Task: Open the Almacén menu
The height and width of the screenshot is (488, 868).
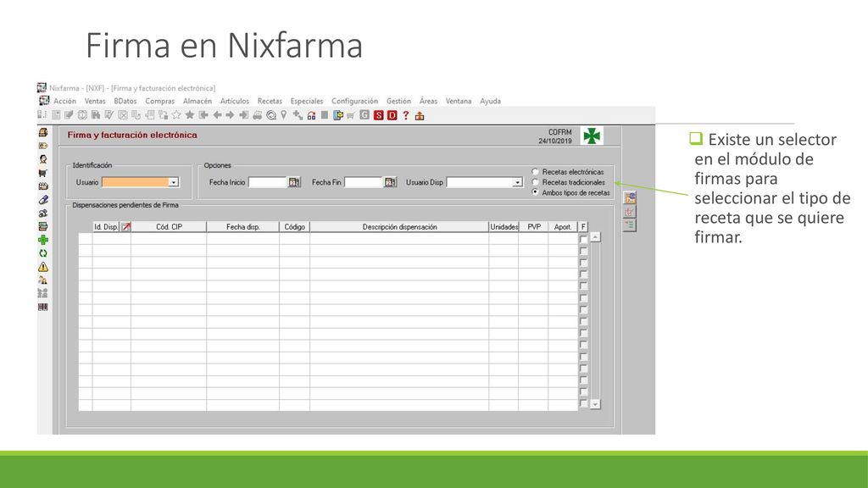Action: point(197,102)
